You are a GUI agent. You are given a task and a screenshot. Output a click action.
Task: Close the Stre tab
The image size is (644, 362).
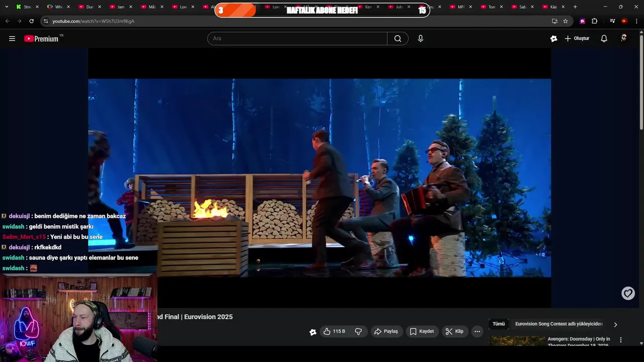pos(37,7)
